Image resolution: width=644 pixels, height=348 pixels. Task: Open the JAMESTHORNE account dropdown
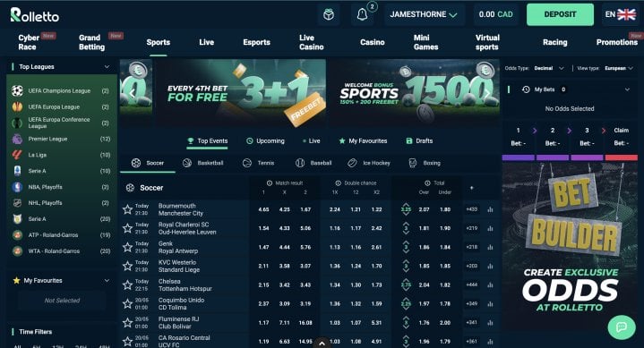425,15
